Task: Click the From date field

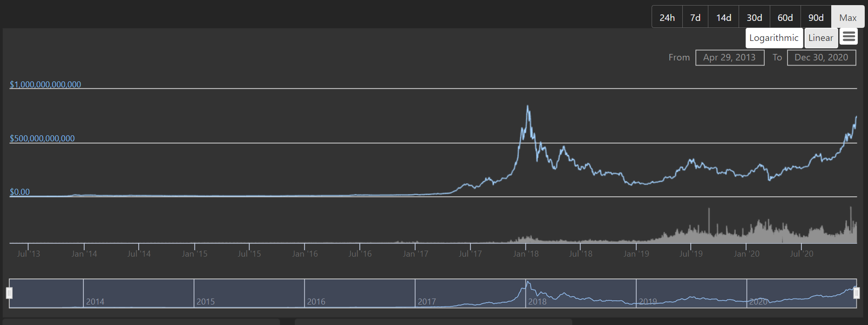Action: point(729,58)
